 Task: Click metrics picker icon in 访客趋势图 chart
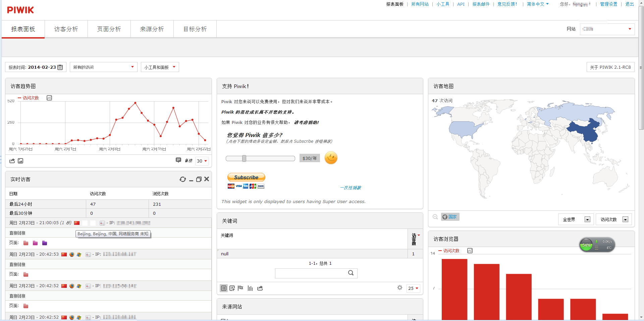[49, 98]
